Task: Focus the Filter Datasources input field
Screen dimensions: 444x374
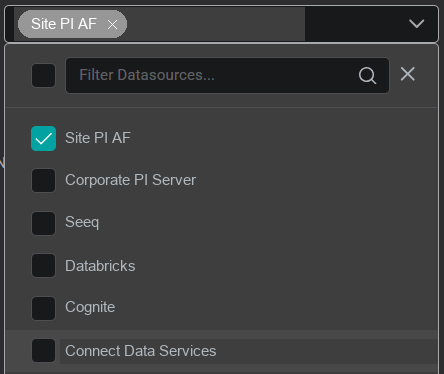Action: click(227, 75)
